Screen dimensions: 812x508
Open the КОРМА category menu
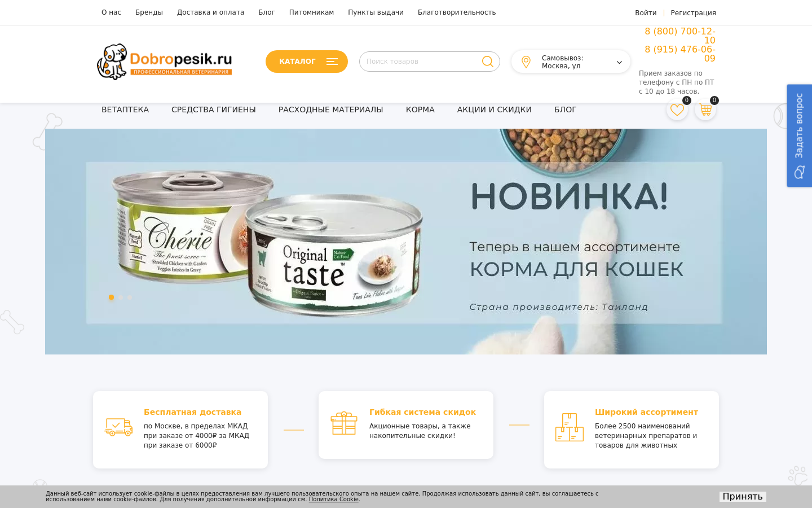tap(420, 110)
